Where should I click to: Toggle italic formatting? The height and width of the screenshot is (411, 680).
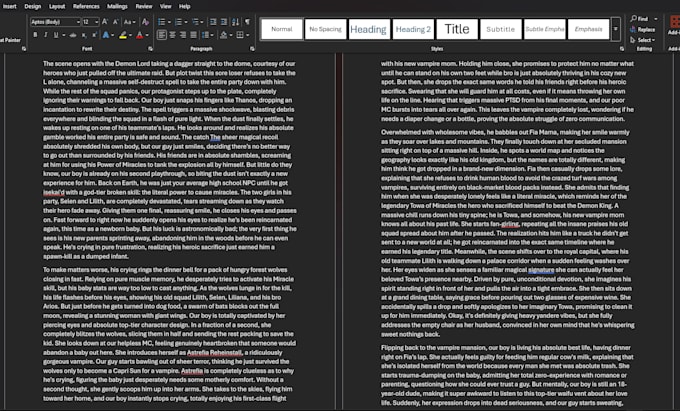[46, 35]
